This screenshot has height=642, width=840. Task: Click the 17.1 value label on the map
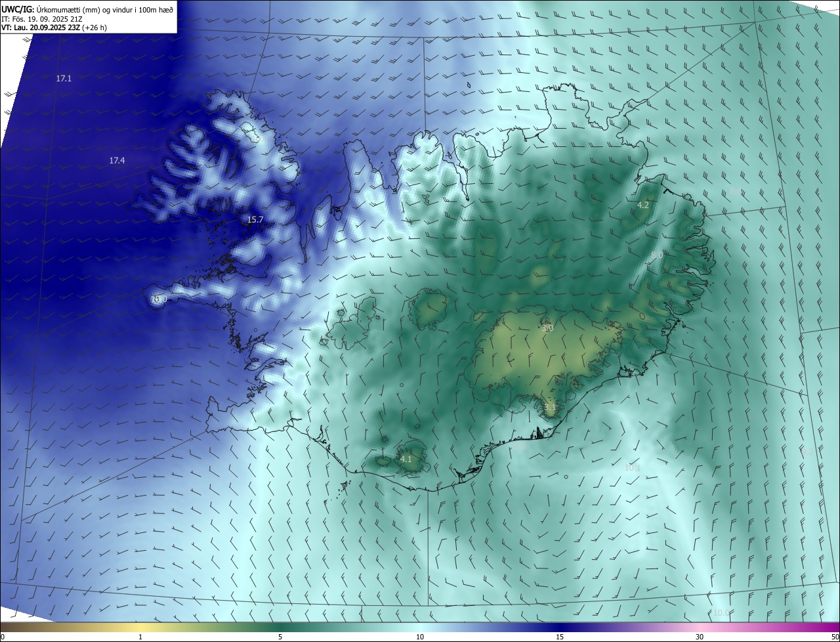[x=64, y=78]
